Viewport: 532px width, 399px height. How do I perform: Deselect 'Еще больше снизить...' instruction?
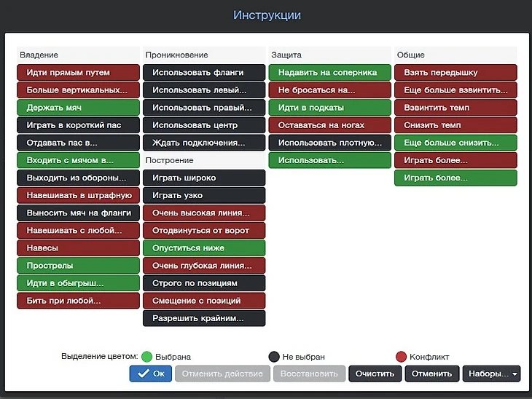tap(455, 143)
